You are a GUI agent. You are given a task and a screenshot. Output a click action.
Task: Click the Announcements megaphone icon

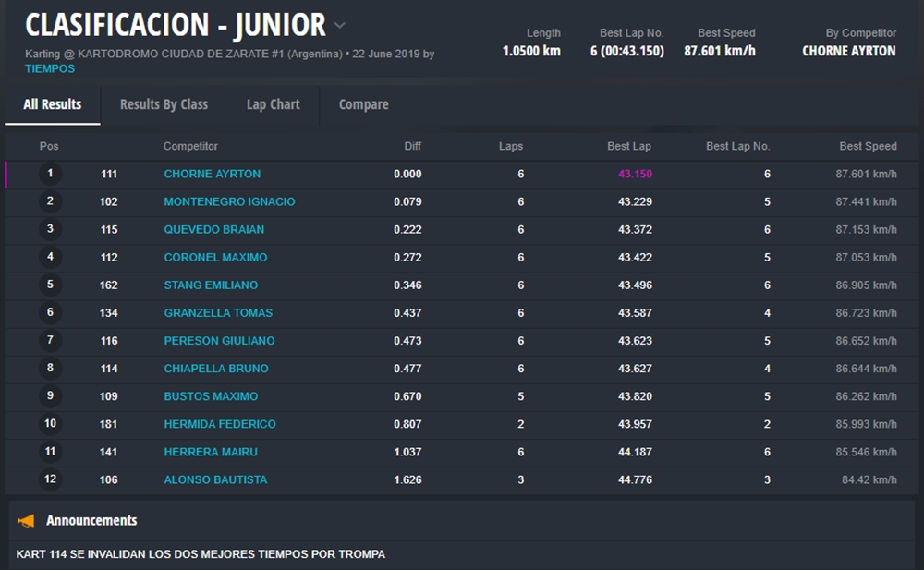(x=26, y=521)
